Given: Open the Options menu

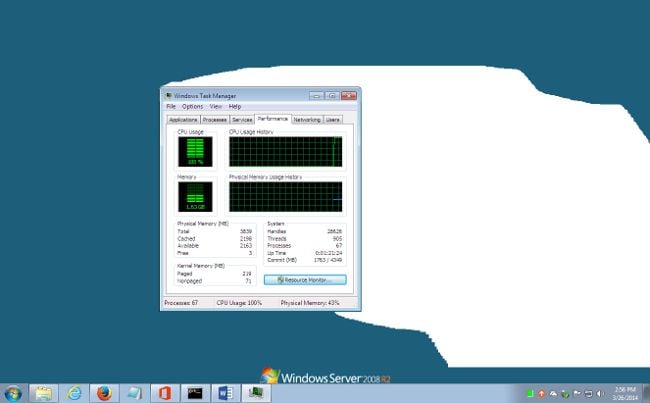Looking at the screenshot, I should coord(192,107).
